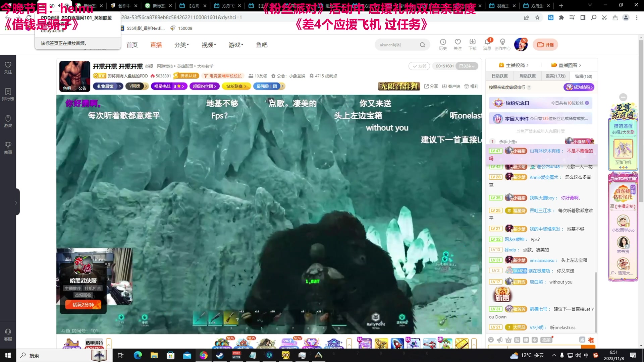Viewport: 644px width, 362px height.
Task: Open the emoji picker in the chat toolbar
Action: 491,340
